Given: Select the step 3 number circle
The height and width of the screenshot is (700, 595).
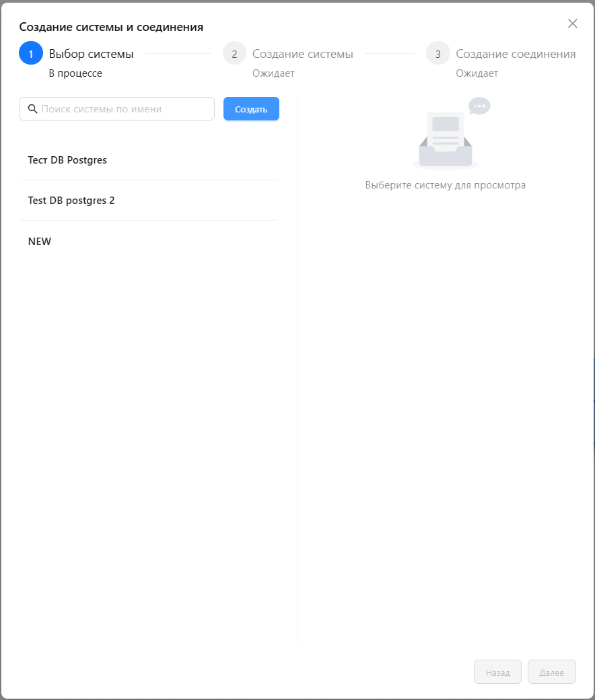Looking at the screenshot, I should click(438, 53).
